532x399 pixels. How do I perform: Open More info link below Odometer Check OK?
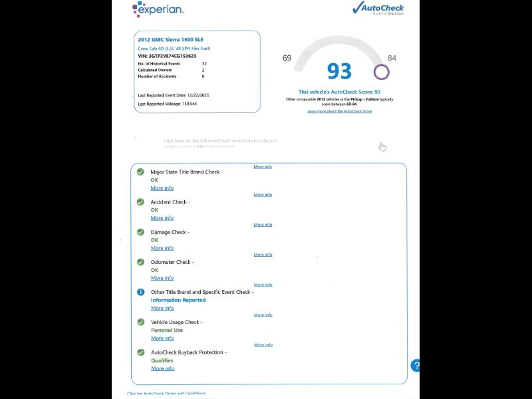(162, 278)
